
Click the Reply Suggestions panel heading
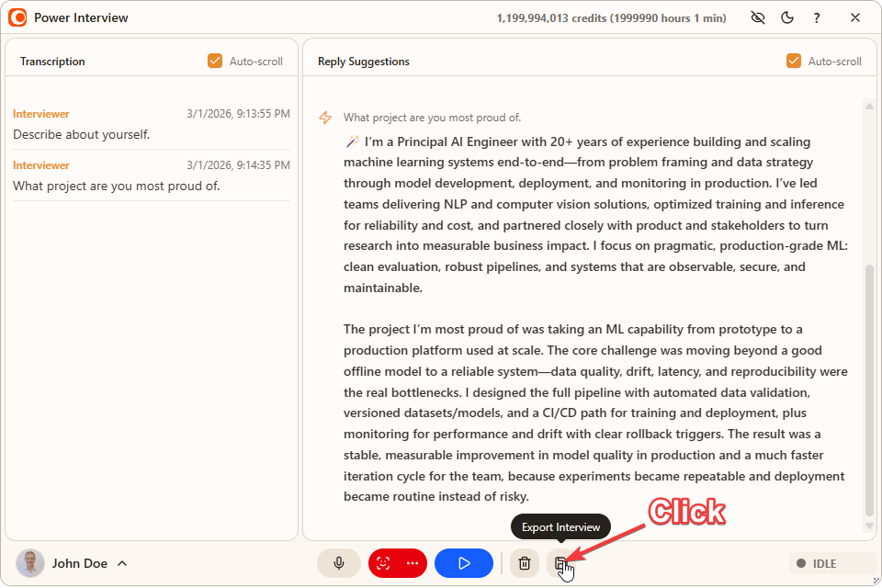[364, 62]
